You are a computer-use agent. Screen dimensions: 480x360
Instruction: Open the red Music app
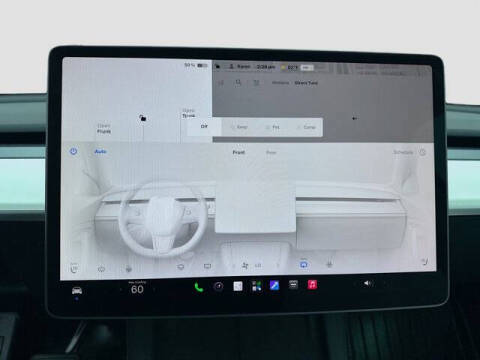[312, 284]
